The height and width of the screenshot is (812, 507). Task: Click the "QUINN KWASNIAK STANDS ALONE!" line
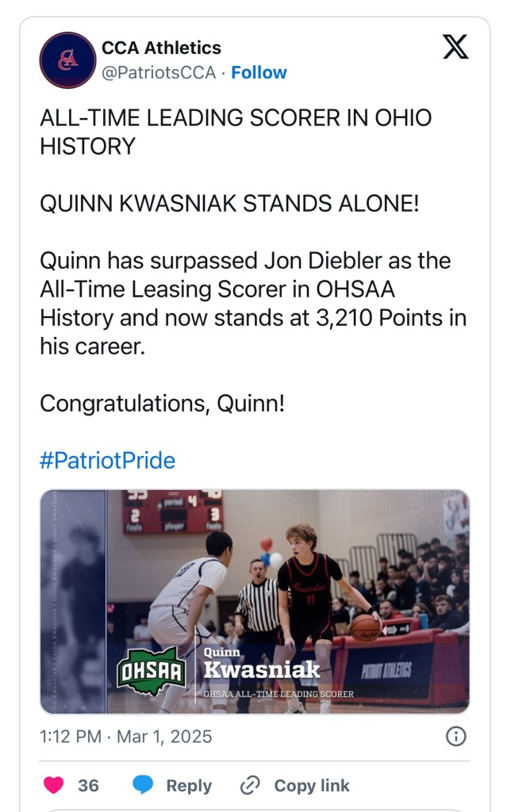point(229,204)
